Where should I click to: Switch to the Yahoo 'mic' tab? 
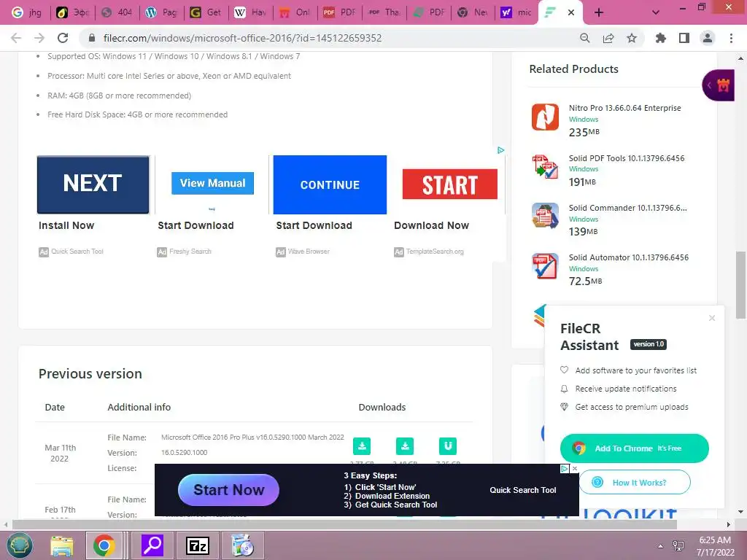pyautogui.click(x=516, y=12)
